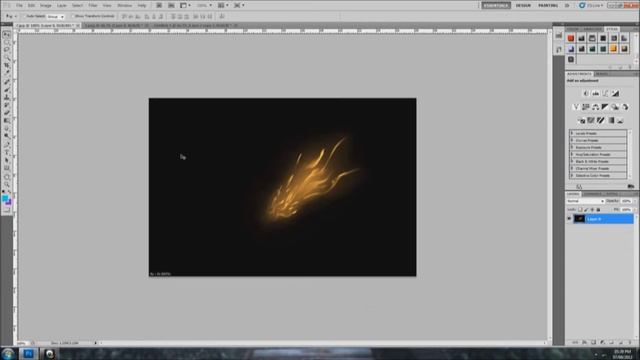Add a Black & White adjustment

tap(605, 107)
